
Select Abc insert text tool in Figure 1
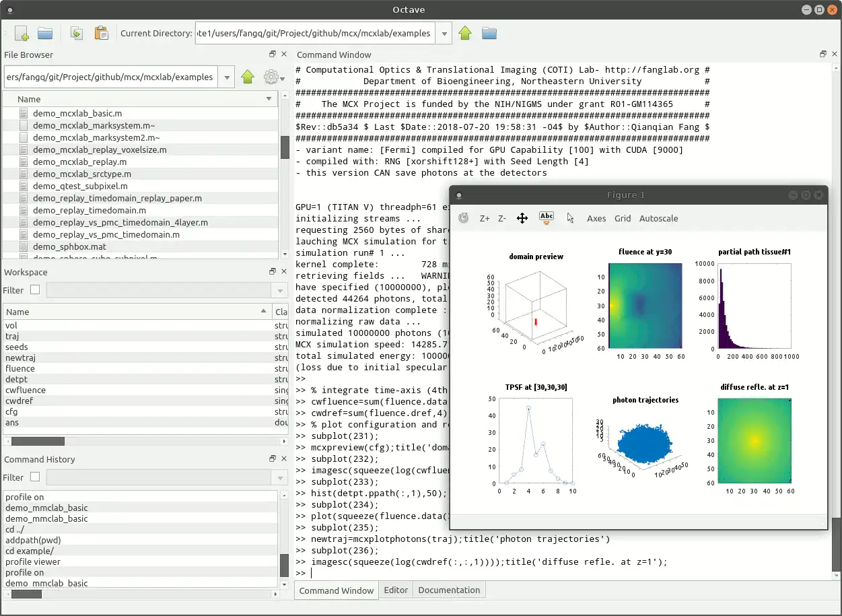tap(547, 218)
